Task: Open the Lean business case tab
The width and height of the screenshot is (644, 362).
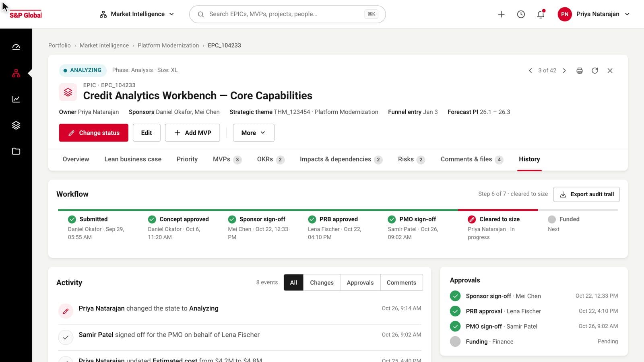Action: point(133,159)
